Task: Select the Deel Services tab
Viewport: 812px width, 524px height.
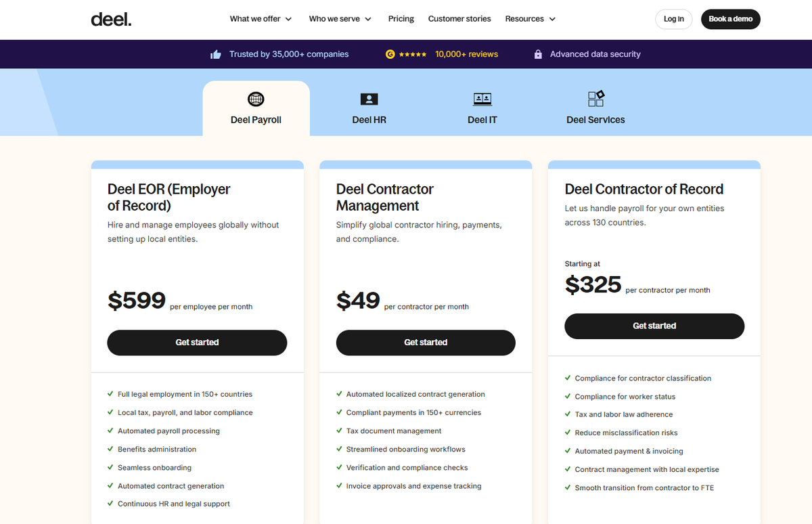Action: pos(595,120)
